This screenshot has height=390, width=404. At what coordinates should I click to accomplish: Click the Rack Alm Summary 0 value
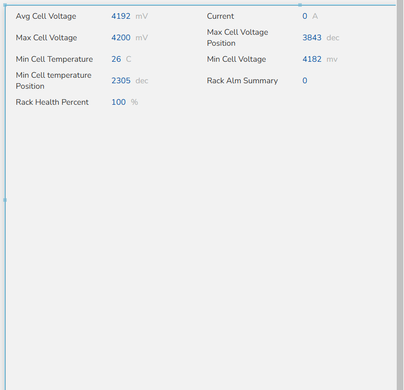pyautogui.click(x=305, y=81)
